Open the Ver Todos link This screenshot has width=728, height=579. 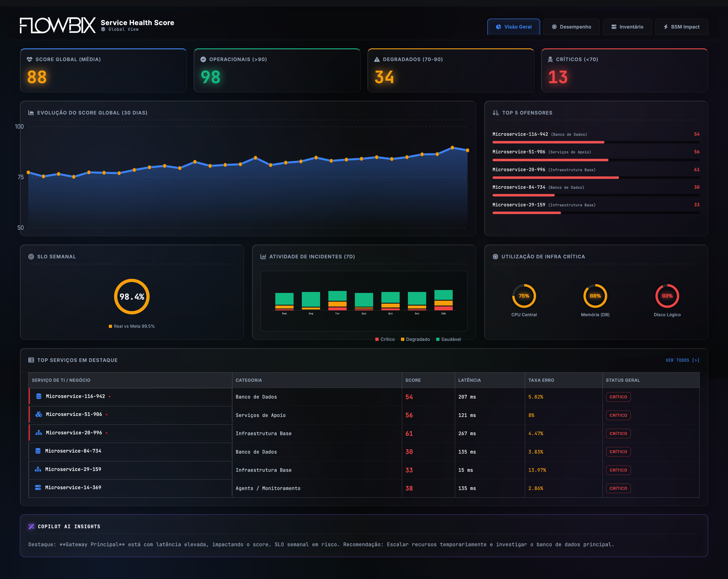(682, 360)
